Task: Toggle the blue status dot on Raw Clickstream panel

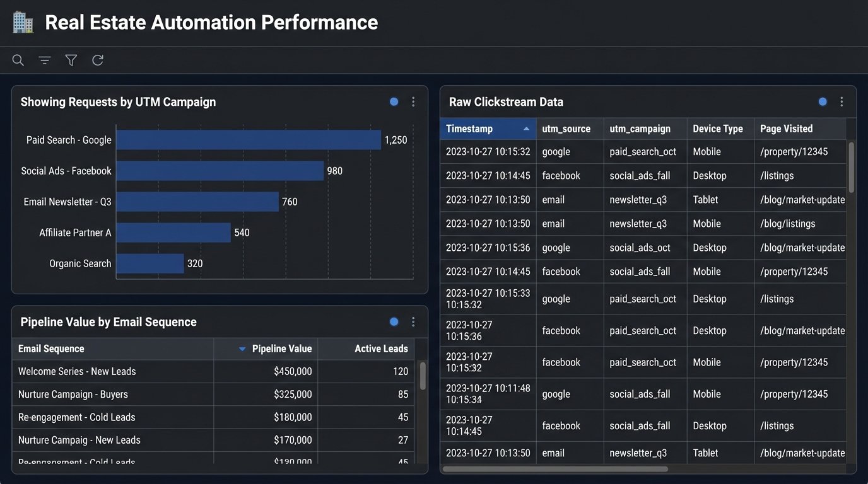Action: [x=823, y=102]
